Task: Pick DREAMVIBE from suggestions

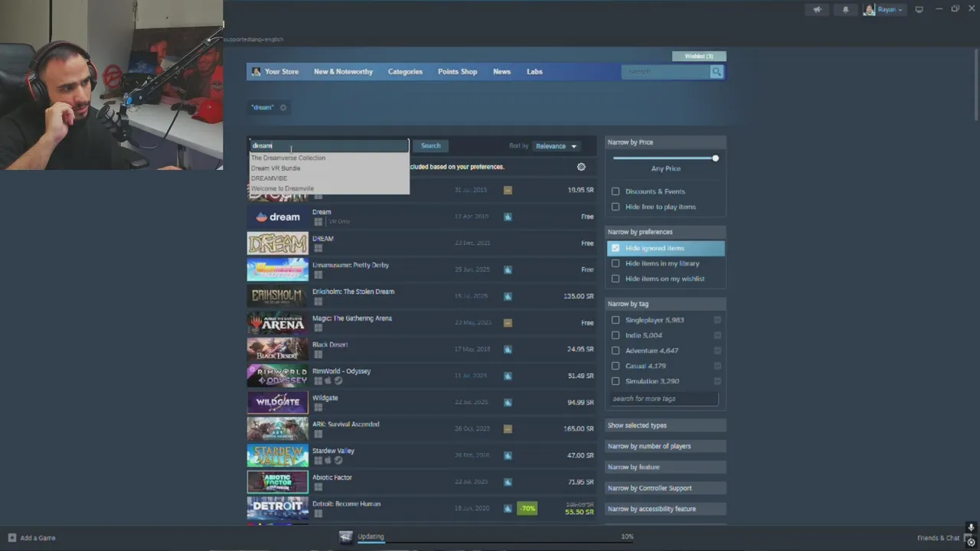Action: point(269,178)
